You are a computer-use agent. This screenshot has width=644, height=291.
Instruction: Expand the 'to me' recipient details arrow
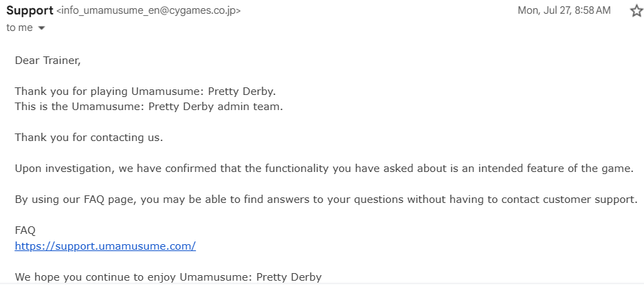coord(41,28)
